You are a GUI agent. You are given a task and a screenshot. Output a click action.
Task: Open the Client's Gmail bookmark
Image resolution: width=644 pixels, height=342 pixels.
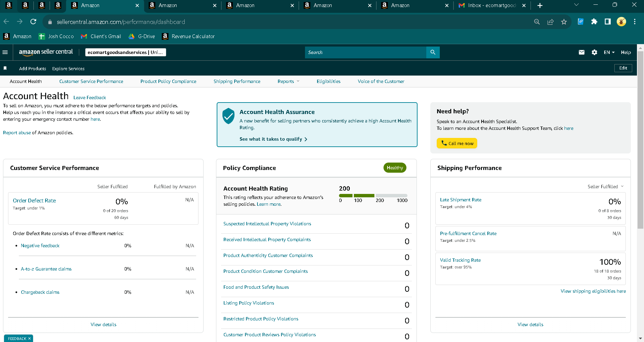[x=101, y=36]
